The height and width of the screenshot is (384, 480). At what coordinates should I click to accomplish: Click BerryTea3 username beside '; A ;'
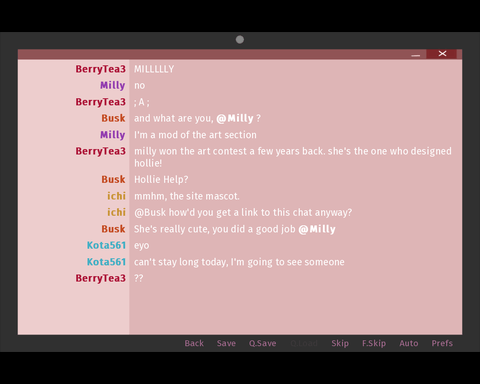tap(100, 102)
